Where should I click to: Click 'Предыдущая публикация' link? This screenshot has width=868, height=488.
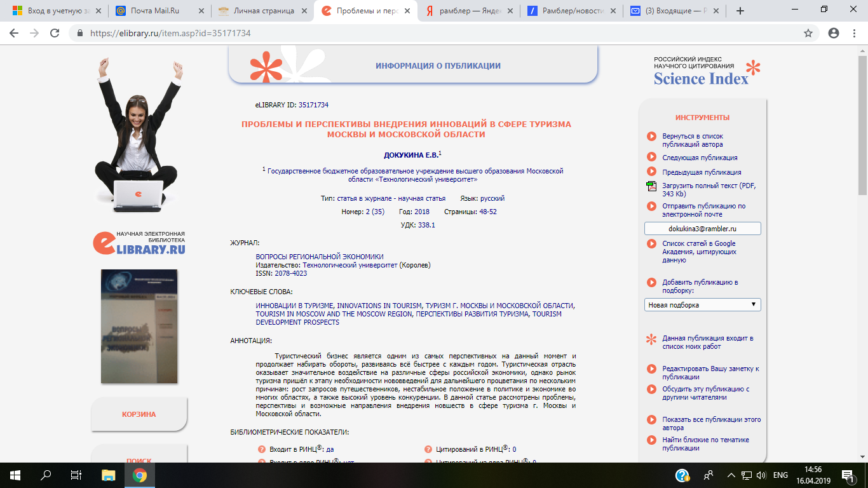(x=702, y=172)
